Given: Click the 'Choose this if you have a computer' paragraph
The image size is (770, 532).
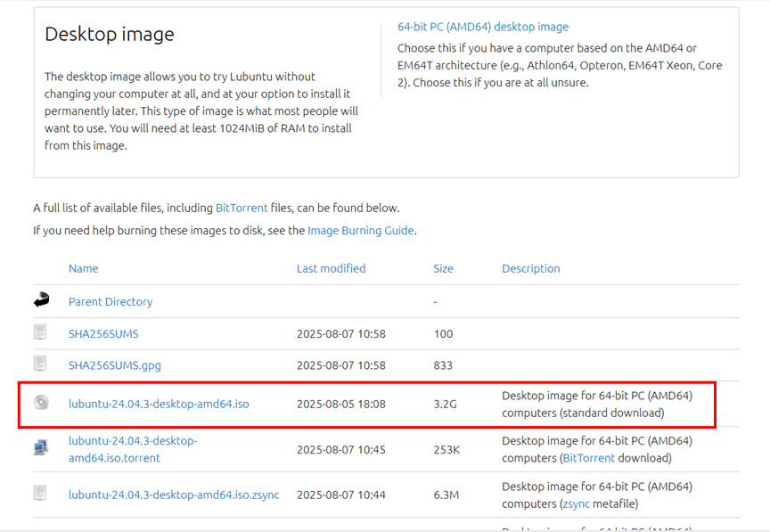Looking at the screenshot, I should [x=560, y=65].
